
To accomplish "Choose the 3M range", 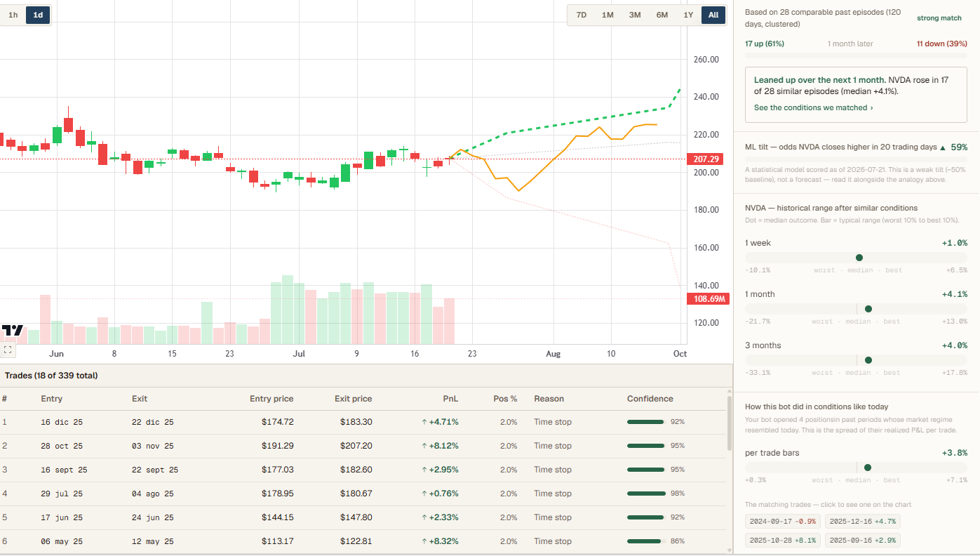I will tap(635, 15).
